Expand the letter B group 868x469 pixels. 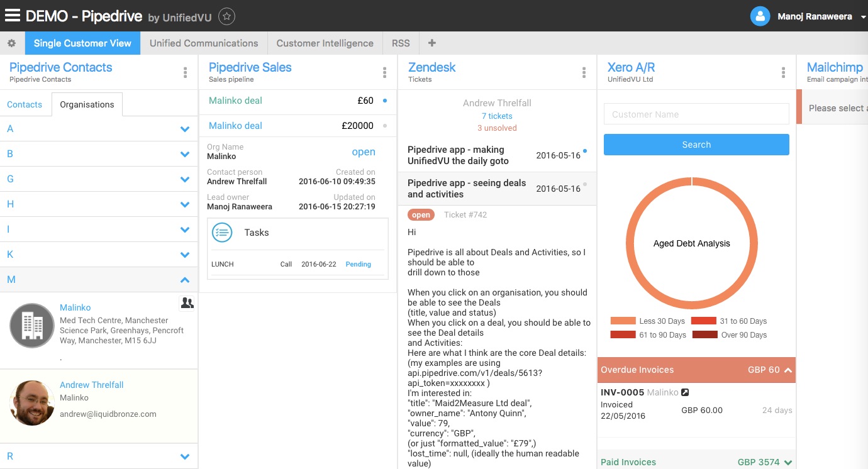click(99, 154)
